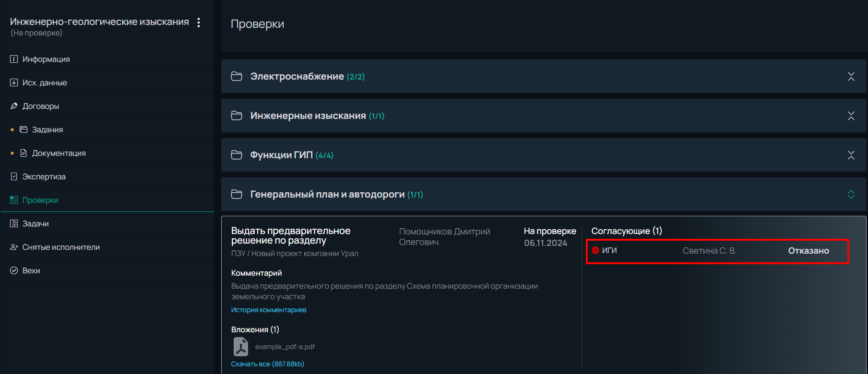Click Скачать все (887.88kb) link
Screen dimensions: 868x374
coord(268,364)
